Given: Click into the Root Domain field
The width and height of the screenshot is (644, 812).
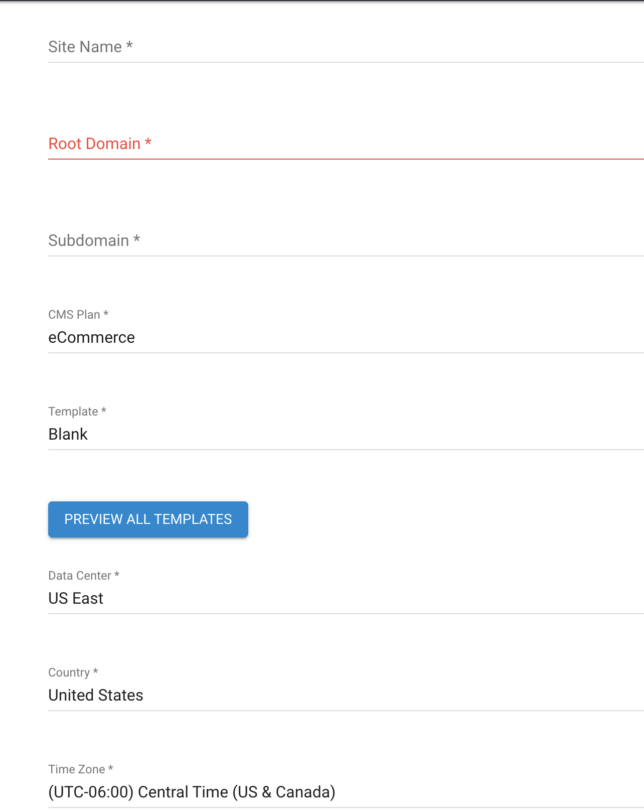Looking at the screenshot, I should click(346, 144).
